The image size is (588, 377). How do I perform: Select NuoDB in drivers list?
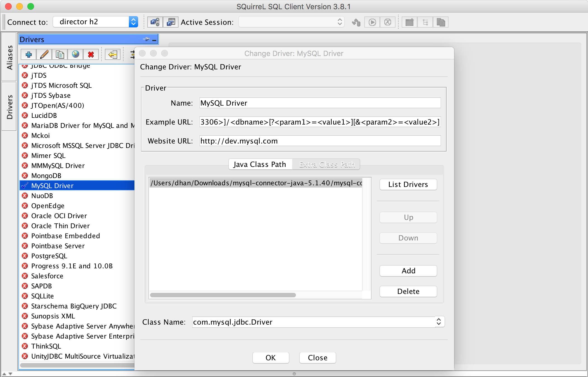pos(77,196)
